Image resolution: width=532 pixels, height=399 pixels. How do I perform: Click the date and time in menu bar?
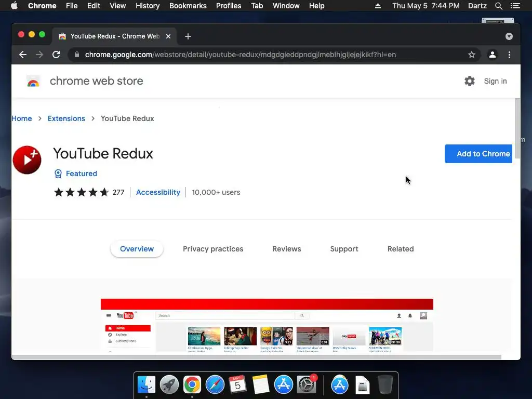click(426, 6)
